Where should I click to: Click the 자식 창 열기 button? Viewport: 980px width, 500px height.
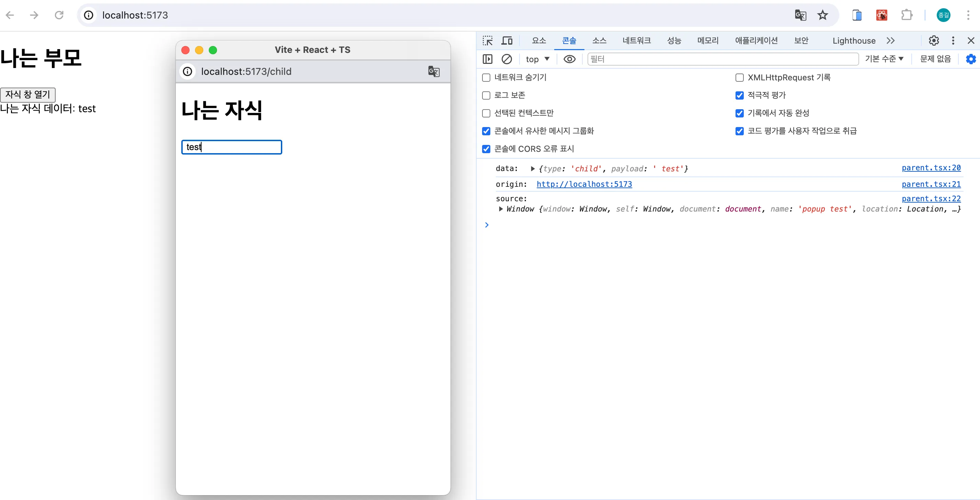[x=28, y=94]
